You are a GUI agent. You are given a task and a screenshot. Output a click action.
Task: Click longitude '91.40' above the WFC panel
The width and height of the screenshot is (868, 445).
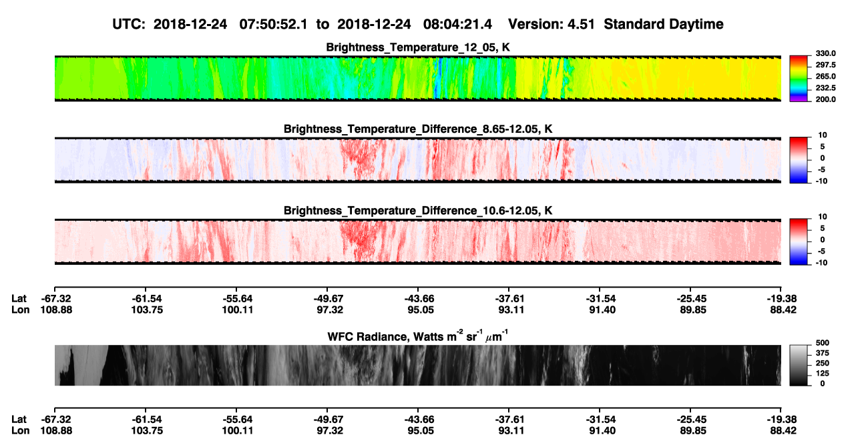click(600, 310)
